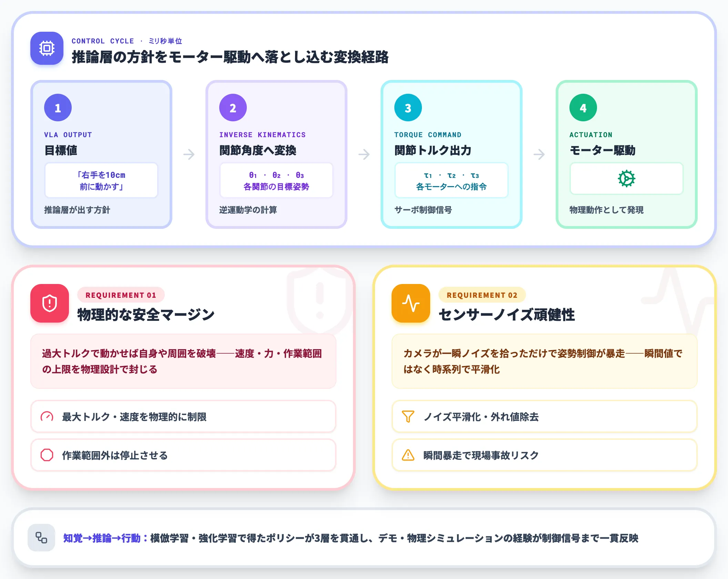Click the VLA OUTPUT label
This screenshot has height=579, width=728.
68,135
